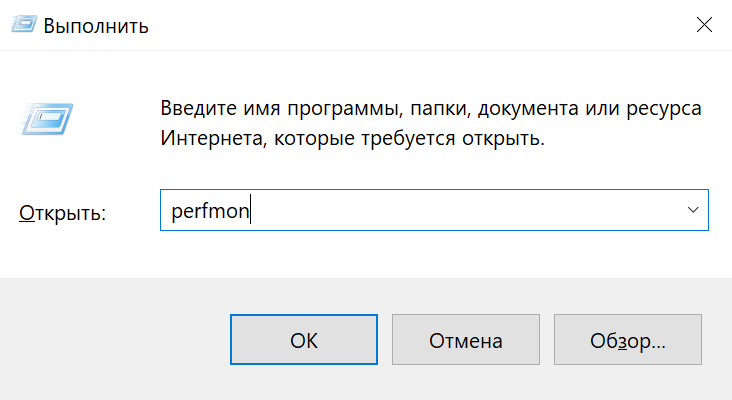Expand the Открыть combo box arrow
This screenshot has width=732, height=400.
click(x=693, y=211)
